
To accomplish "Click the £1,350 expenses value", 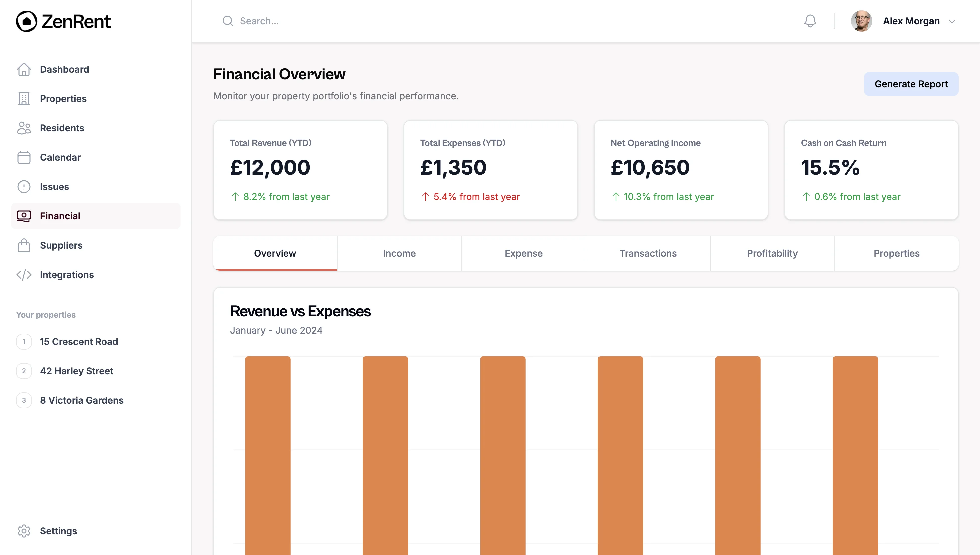I will click(453, 168).
